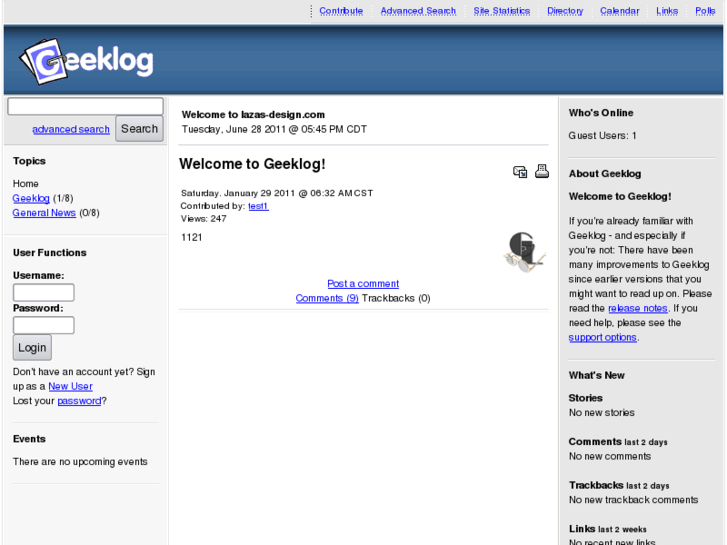Screen dimensions: 727x545
Task: Click the 'No new comments' text
Action: pyautogui.click(x=610, y=456)
